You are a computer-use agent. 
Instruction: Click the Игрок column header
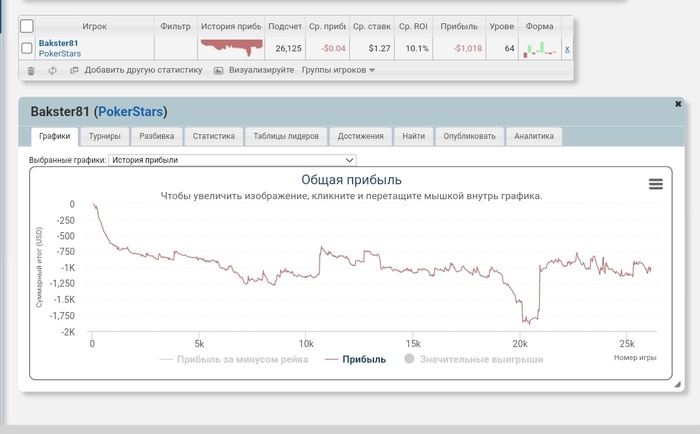(94, 26)
